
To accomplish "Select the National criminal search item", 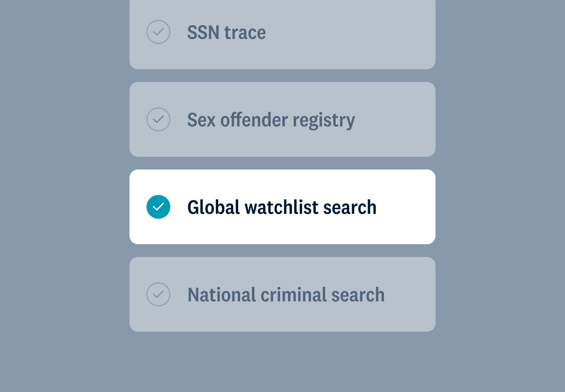I will (282, 294).
